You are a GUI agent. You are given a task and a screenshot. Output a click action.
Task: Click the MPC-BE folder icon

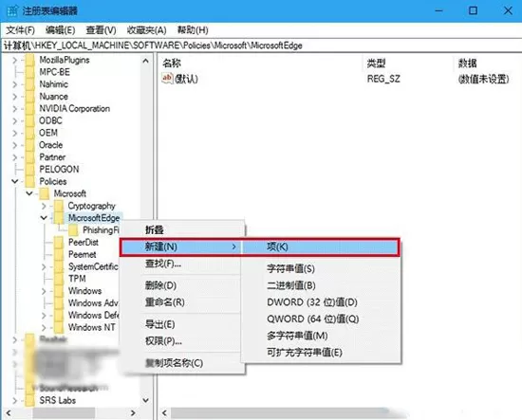click(x=30, y=72)
